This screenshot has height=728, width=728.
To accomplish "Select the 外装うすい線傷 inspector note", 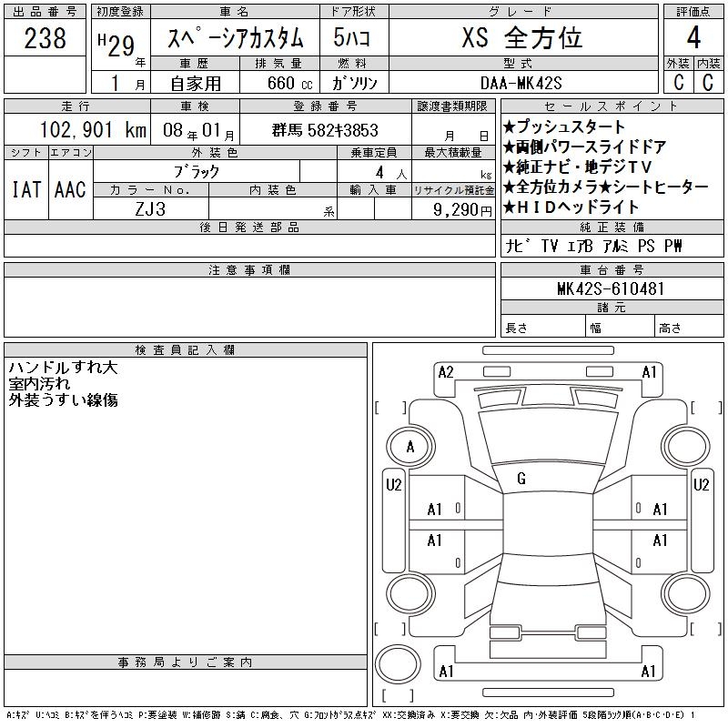I will [64, 399].
